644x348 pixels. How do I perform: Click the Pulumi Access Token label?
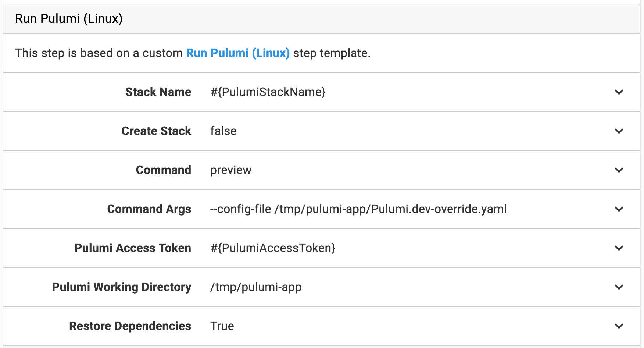click(133, 248)
